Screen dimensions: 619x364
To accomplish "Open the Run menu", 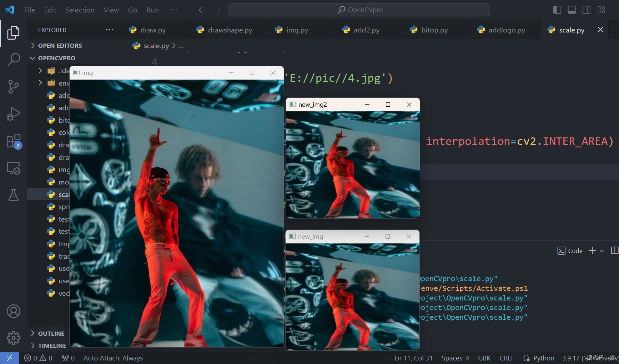I will [152, 10].
